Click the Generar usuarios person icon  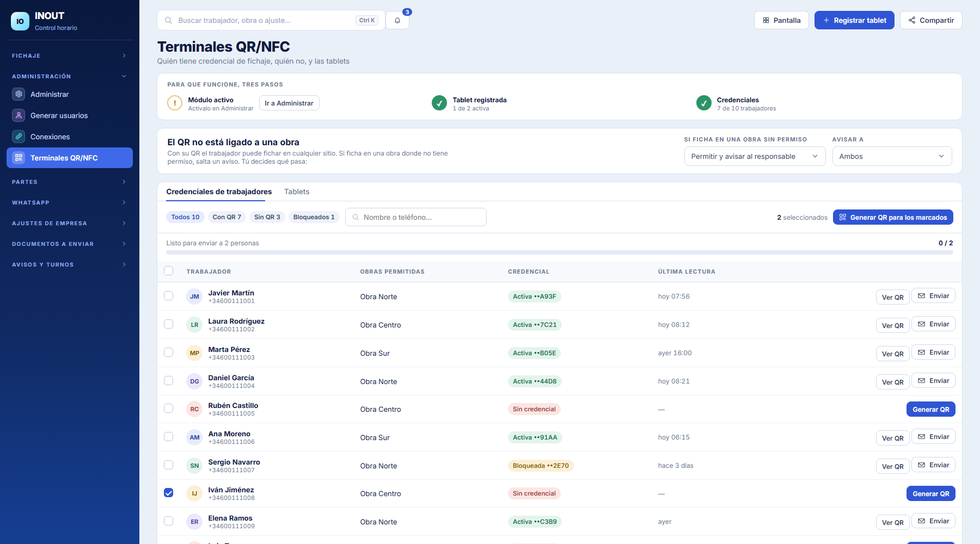point(19,115)
